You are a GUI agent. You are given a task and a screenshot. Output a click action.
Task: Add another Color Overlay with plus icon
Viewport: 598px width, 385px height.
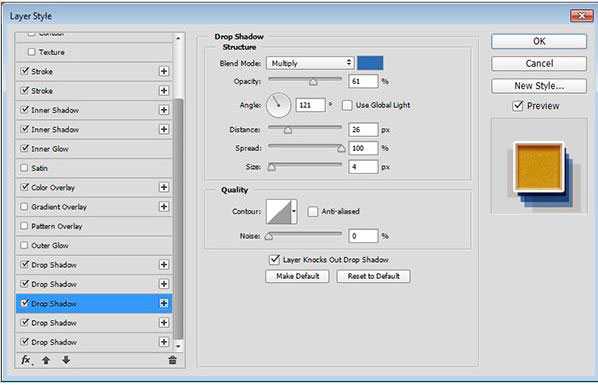pos(164,187)
